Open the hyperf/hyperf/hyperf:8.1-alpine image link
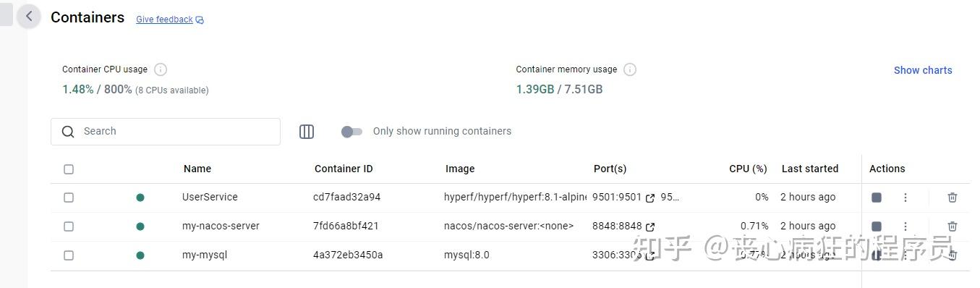Viewport: 980px width, 288px height. tap(515, 197)
